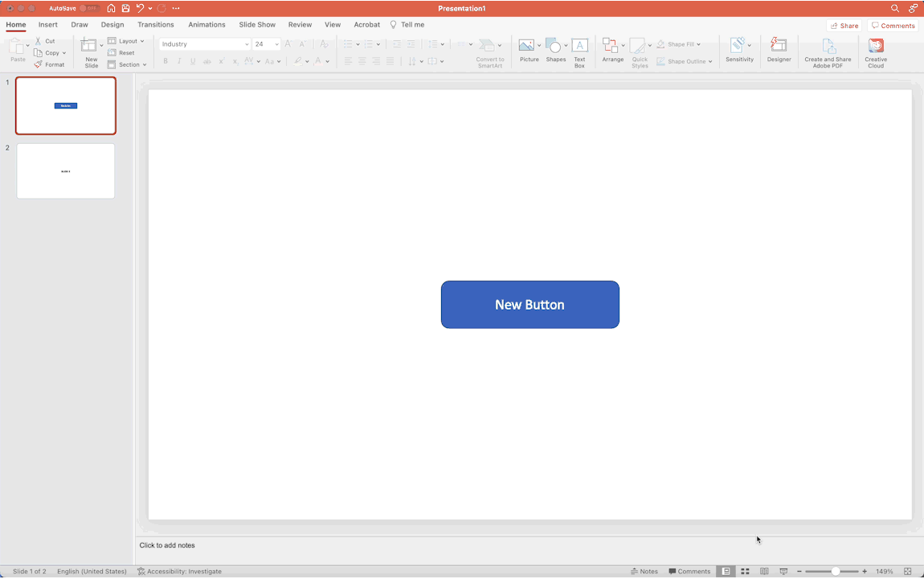Open Reading View from status bar
924x579 pixels.
(764, 571)
